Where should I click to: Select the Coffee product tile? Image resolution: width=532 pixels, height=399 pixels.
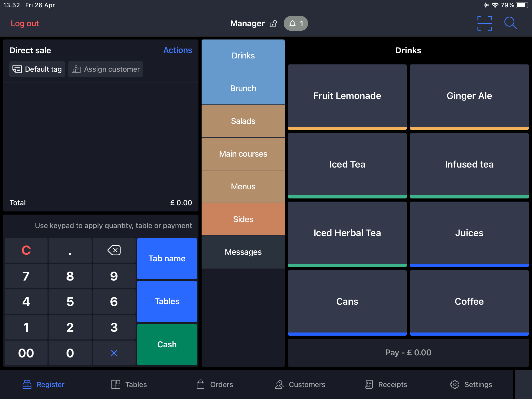click(x=469, y=301)
